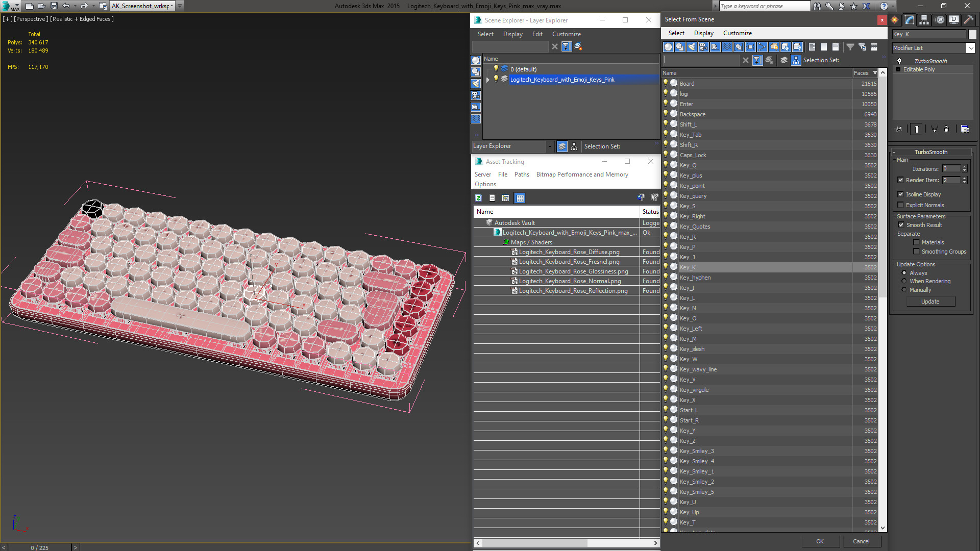The image size is (980, 551).
Task: Click Select None icon in Select From Scene
Action: point(824,47)
